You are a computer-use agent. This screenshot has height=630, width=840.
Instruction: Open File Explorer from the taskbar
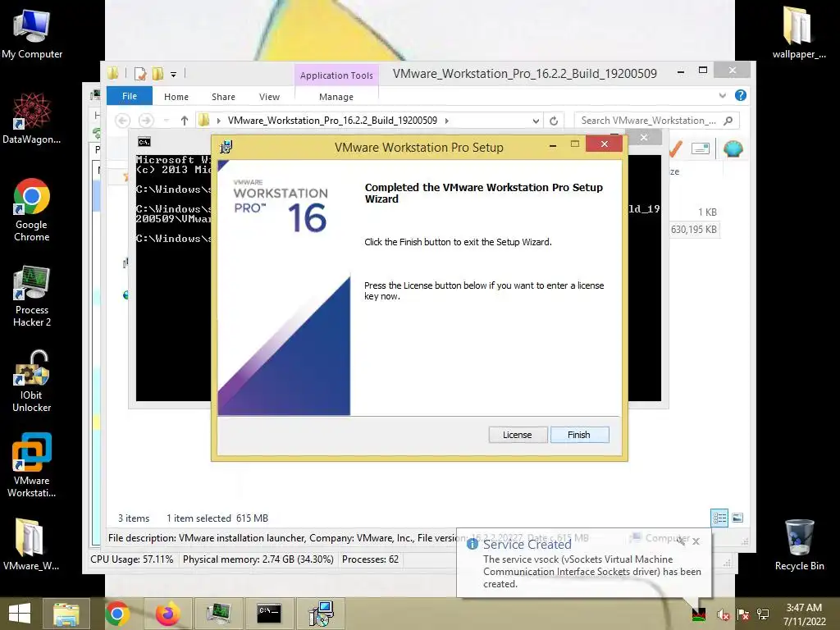pos(66,614)
